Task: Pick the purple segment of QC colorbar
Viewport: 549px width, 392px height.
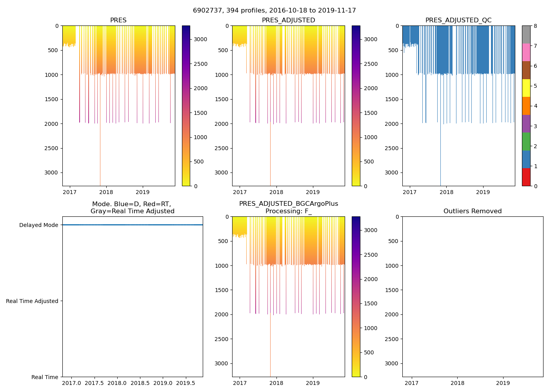Action: click(x=526, y=123)
